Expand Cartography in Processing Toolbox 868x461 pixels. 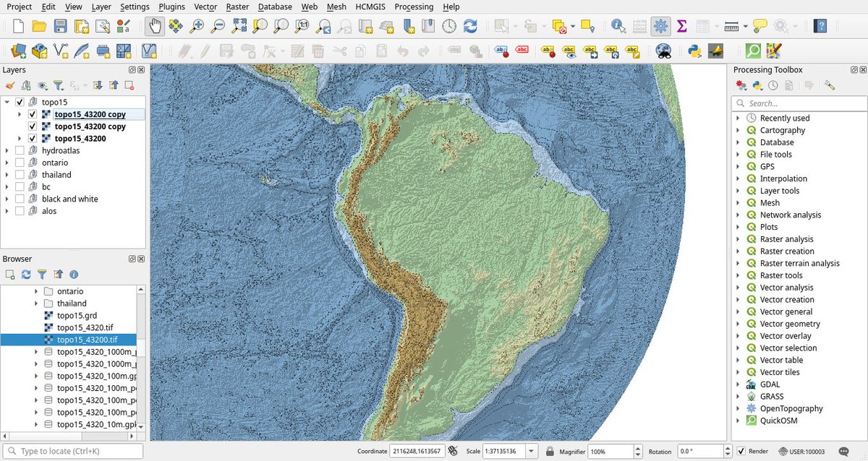pyautogui.click(x=738, y=130)
